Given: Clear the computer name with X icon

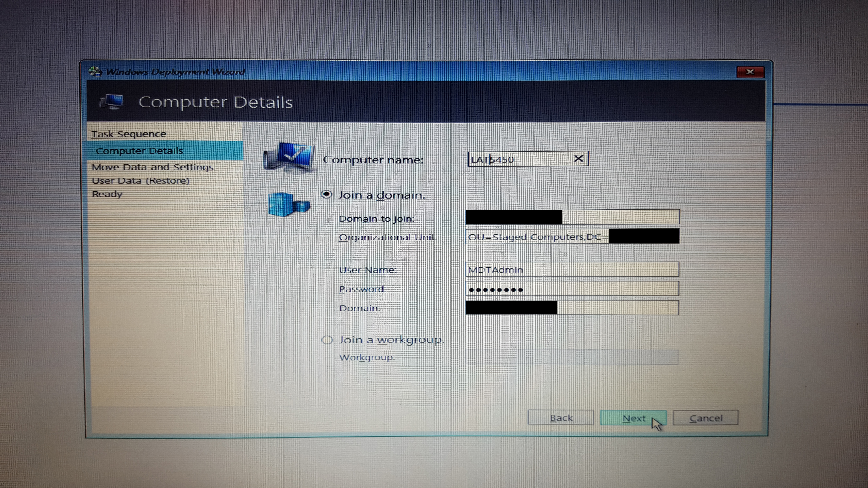Looking at the screenshot, I should coord(578,159).
